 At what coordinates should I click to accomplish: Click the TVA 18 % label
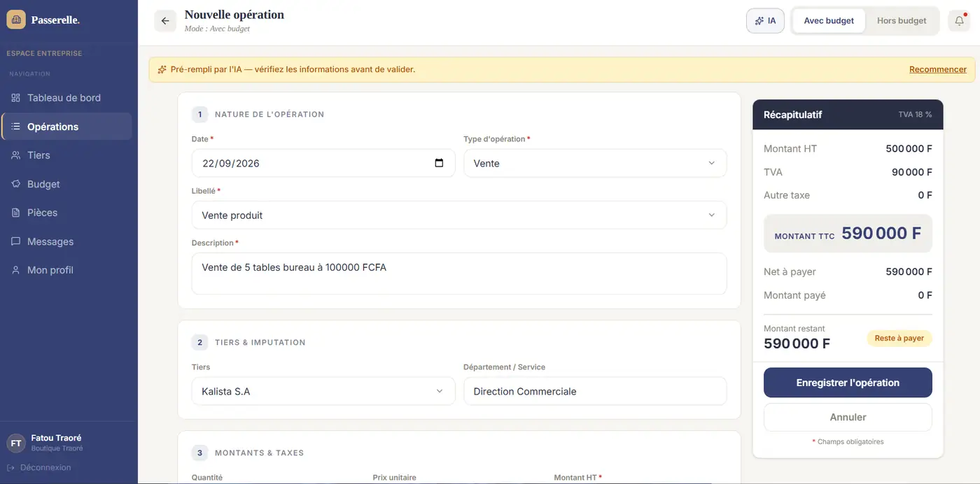(x=915, y=115)
